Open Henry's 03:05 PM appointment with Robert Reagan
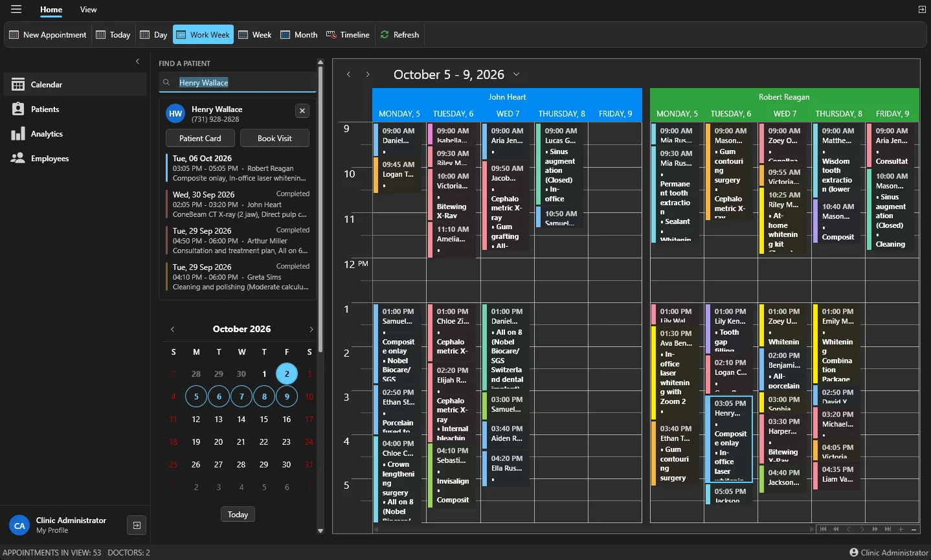 729,440
